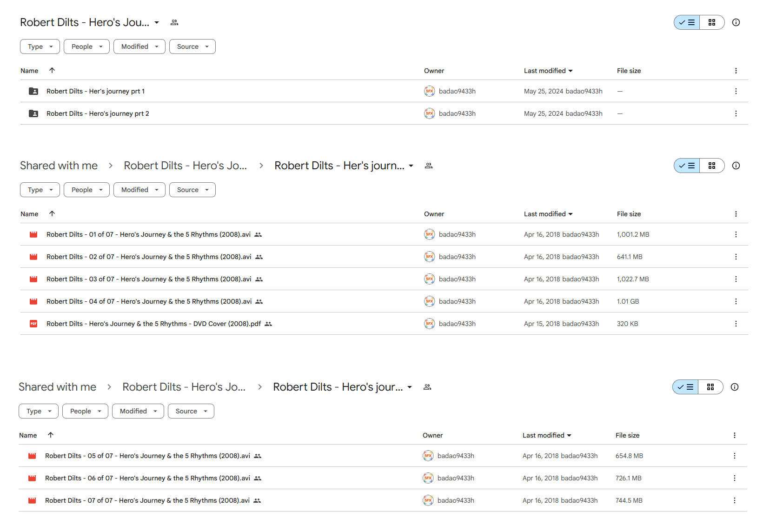Open column options in the Hero's journey prt 2 header
The image size is (783, 532).
click(735, 435)
